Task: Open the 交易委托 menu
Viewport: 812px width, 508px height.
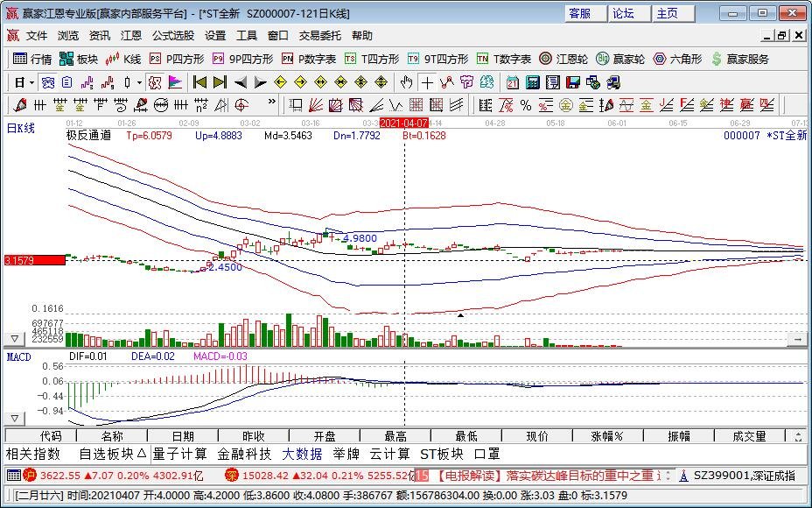Action: (319, 36)
